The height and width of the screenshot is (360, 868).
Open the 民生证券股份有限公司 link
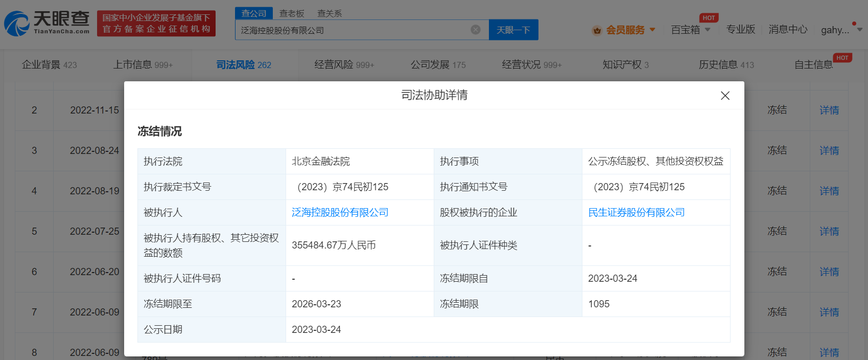(637, 212)
